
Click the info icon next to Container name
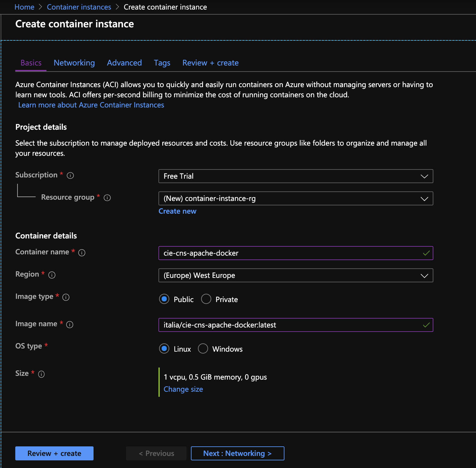coord(82,253)
